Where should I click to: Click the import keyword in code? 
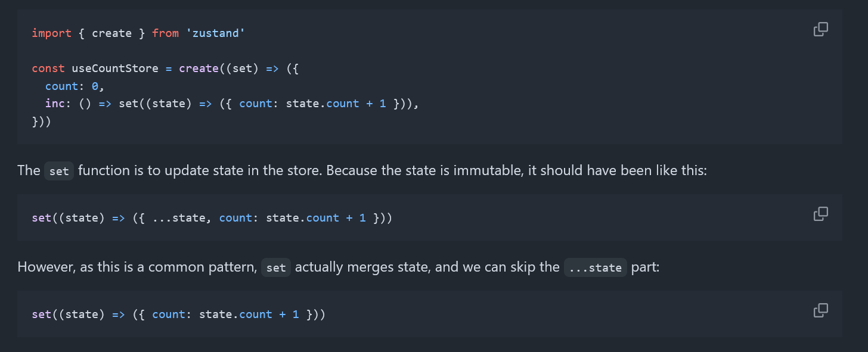[51, 33]
